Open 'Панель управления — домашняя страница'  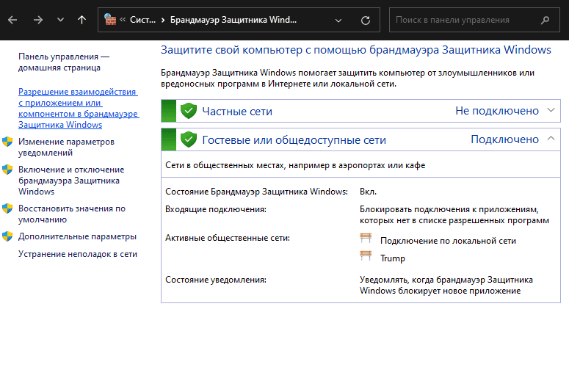(x=64, y=62)
